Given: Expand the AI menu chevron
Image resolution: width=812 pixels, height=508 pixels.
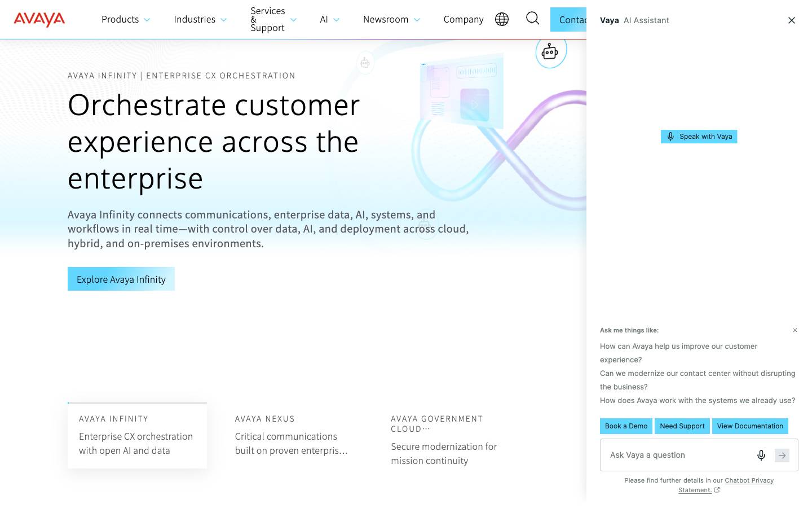Looking at the screenshot, I should [x=337, y=20].
